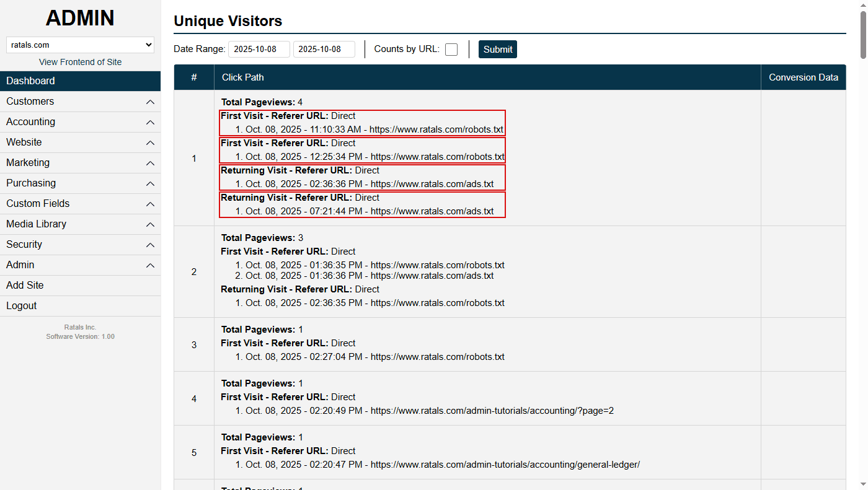This screenshot has height=490, width=868.
Task: Open the robots.txt link in visitor 3's row
Action: [437, 356]
